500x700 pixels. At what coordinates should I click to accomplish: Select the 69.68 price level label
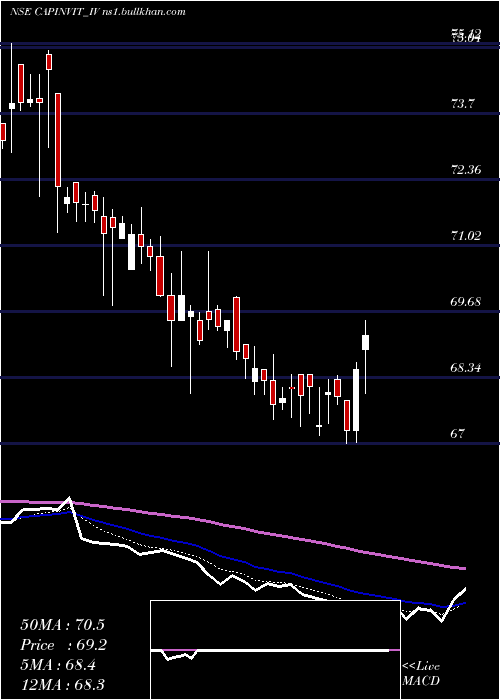coord(466,302)
